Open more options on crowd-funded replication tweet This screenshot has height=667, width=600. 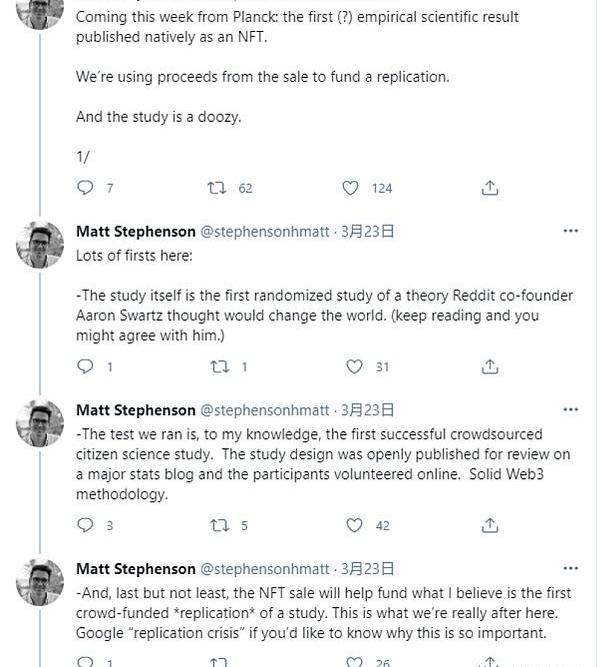click(570, 568)
